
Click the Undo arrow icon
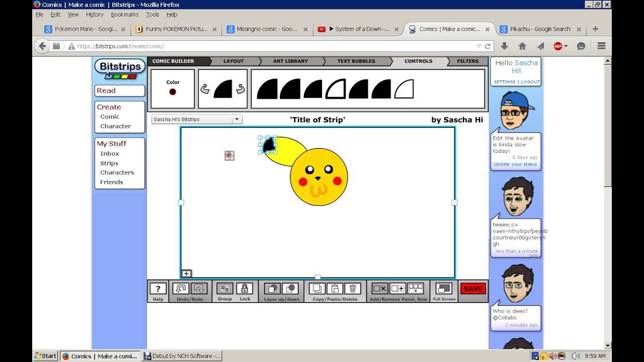(x=180, y=289)
